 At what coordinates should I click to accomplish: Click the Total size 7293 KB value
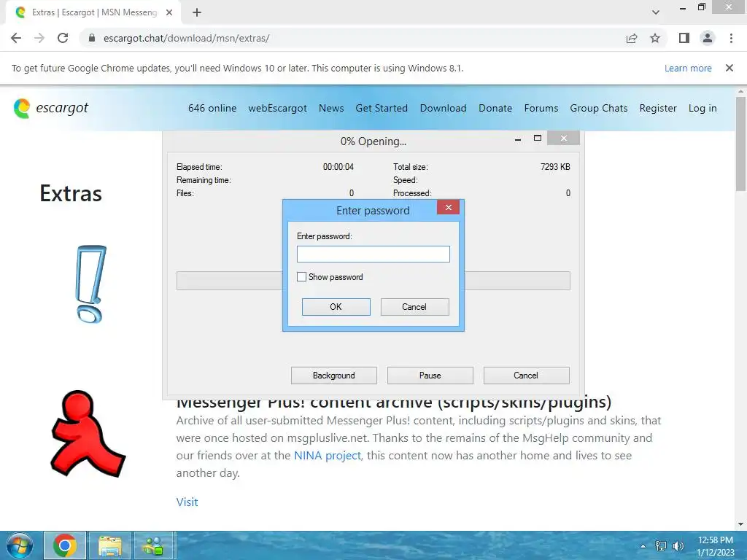click(x=555, y=167)
